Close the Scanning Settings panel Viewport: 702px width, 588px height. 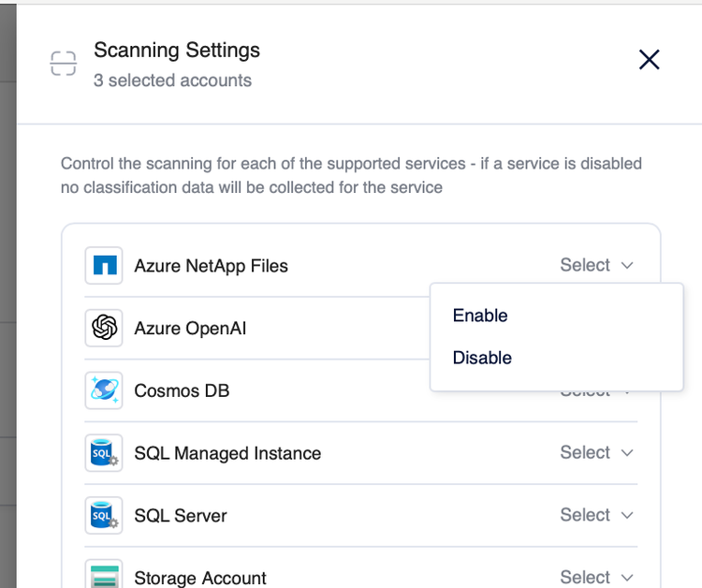click(649, 60)
